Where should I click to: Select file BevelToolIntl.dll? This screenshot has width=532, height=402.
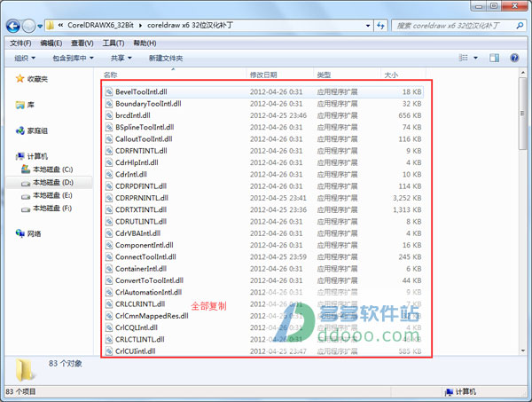point(264,91)
